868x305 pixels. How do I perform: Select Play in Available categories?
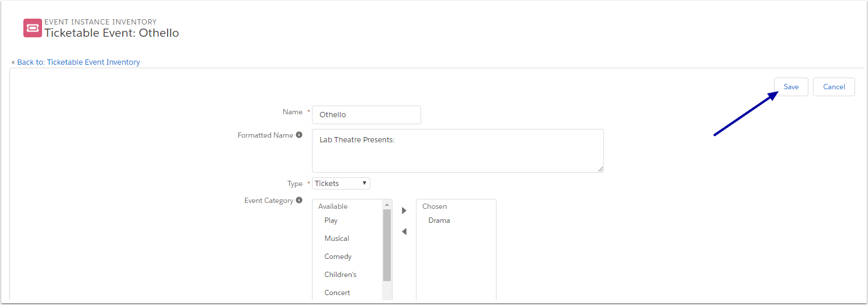point(331,220)
